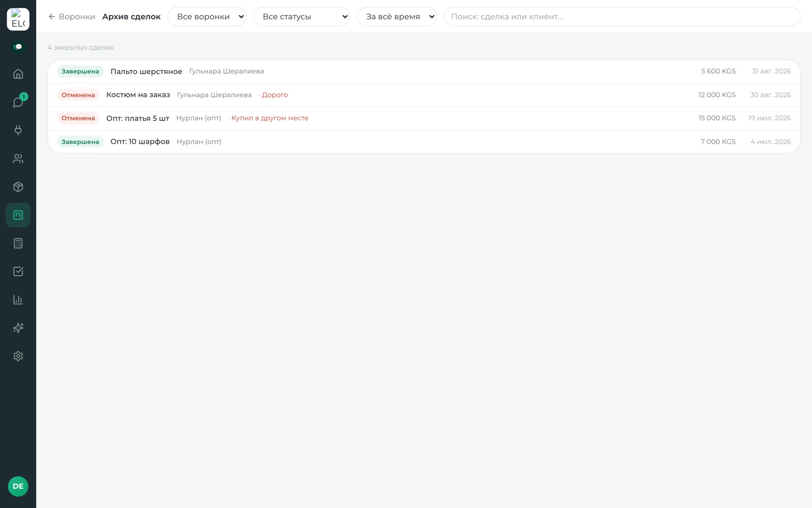
Task: Open integrations plug icon in sidebar
Action: click(18, 131)
